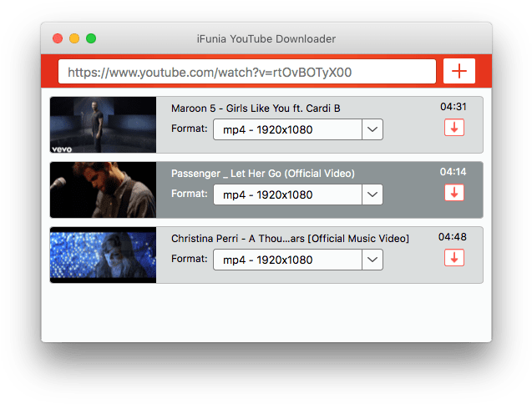Open format selector for Christina Perri video

point(372,260)
